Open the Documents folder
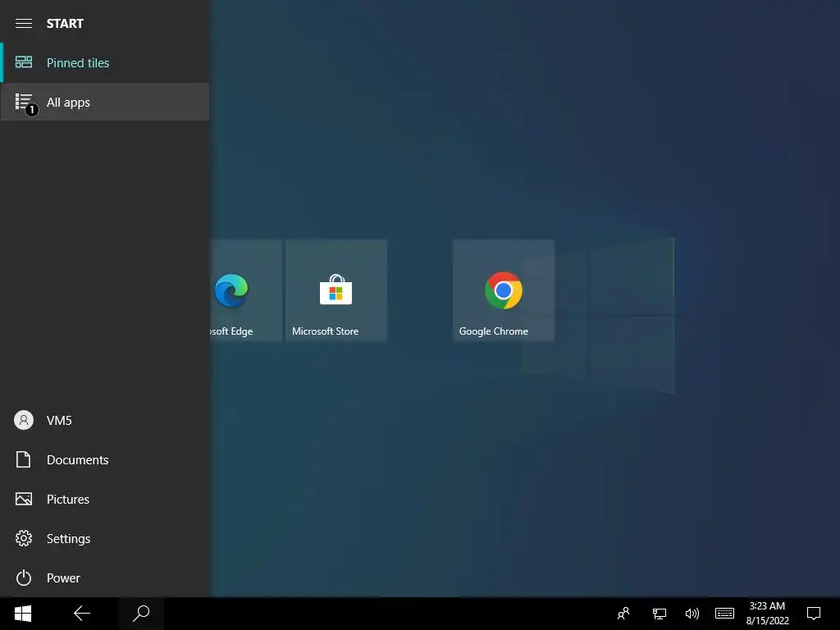The height and width of the screenshot is (630, 840). click(x=105, y=459)
